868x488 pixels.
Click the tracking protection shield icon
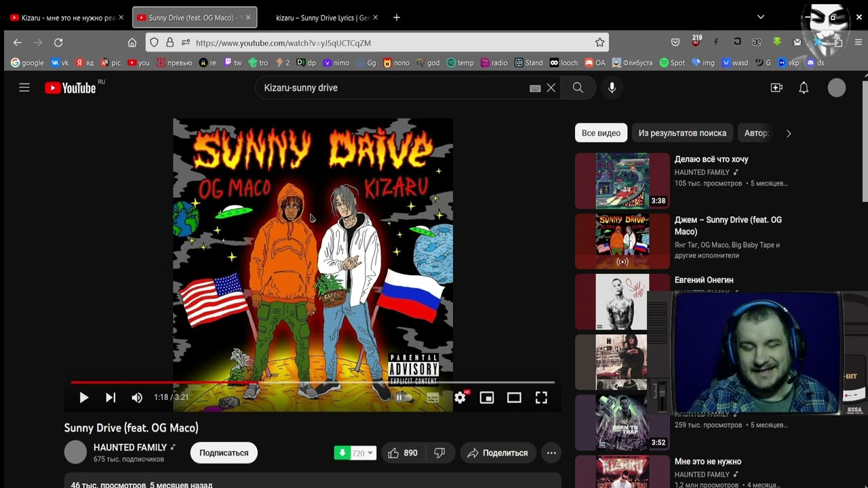(x=155, y=43)
